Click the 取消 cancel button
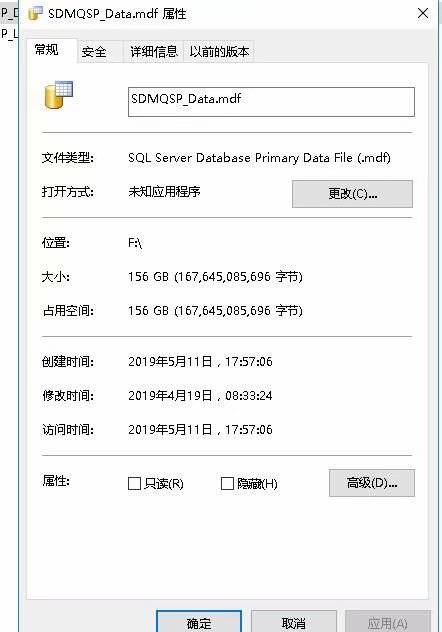 tap(294, 622)
